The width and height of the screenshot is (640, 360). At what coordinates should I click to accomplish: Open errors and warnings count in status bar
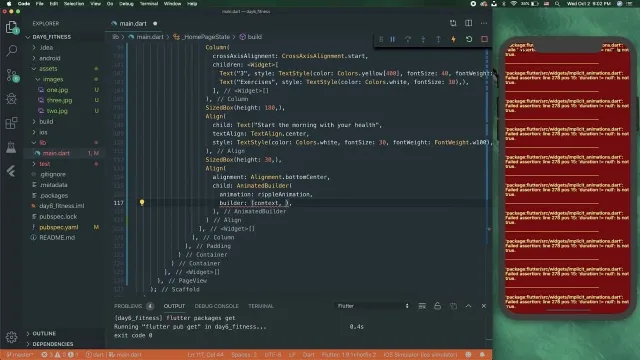(60, 355)
